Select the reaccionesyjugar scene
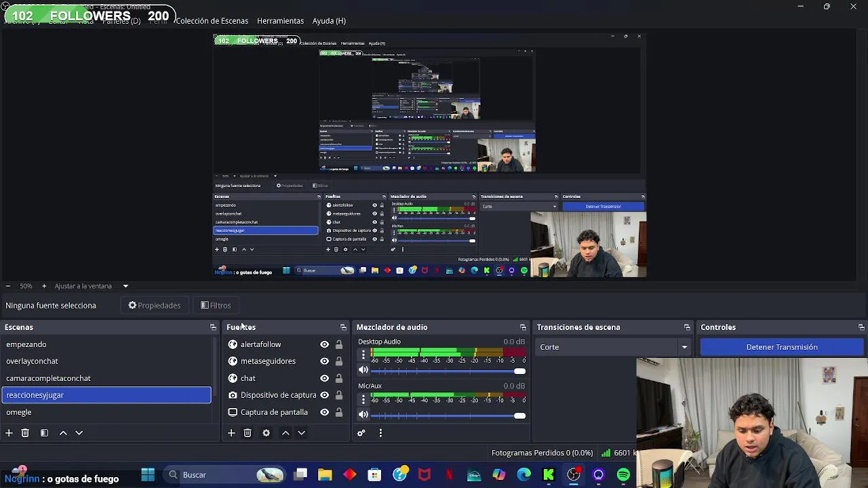Screen dimensions: 868x488 (x=107, y=395)
